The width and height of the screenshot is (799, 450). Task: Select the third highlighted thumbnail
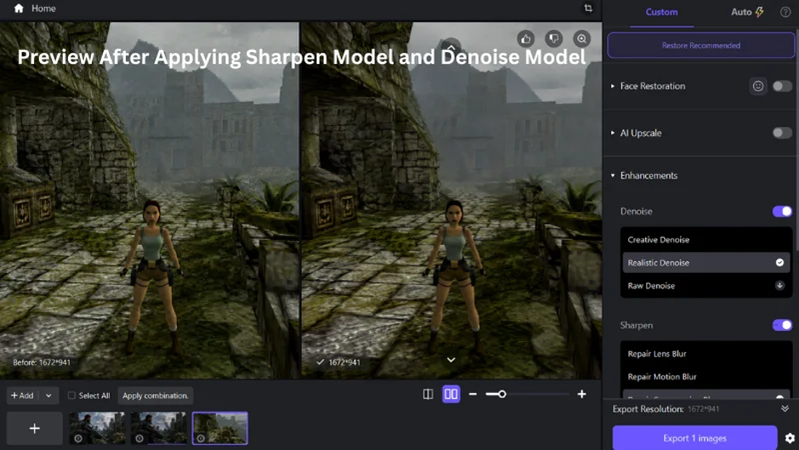point(220,428)
